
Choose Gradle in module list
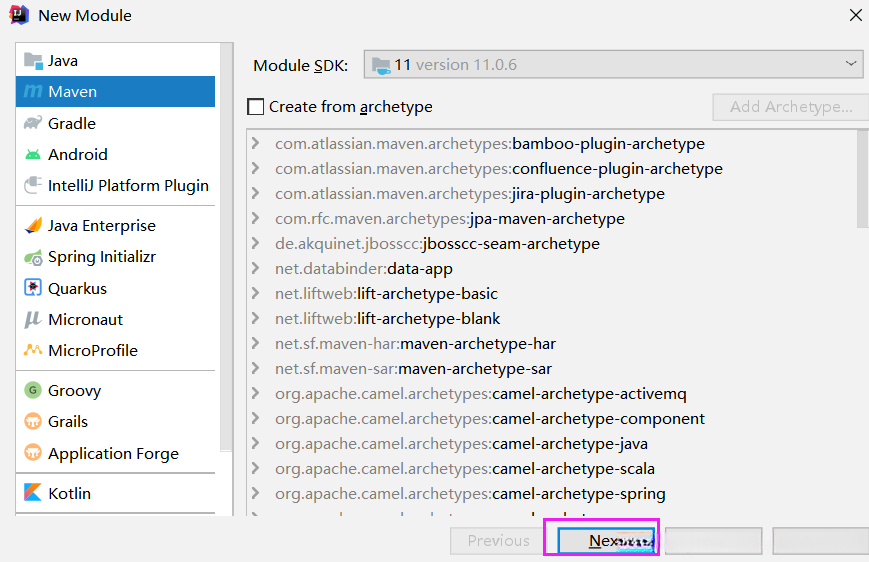[115, 123]
